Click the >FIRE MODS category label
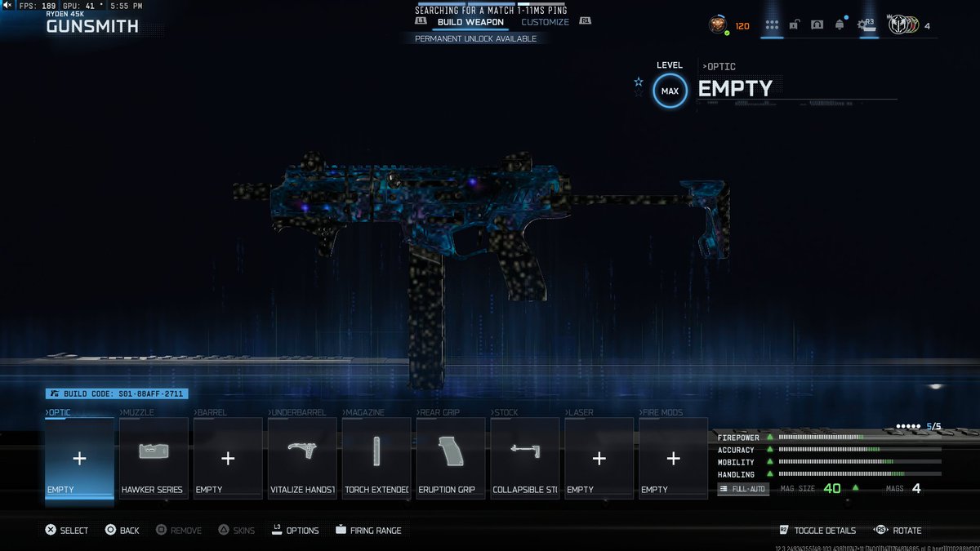Image resolution: width=980 pixels, height=551 pixels. coord(661,412)
